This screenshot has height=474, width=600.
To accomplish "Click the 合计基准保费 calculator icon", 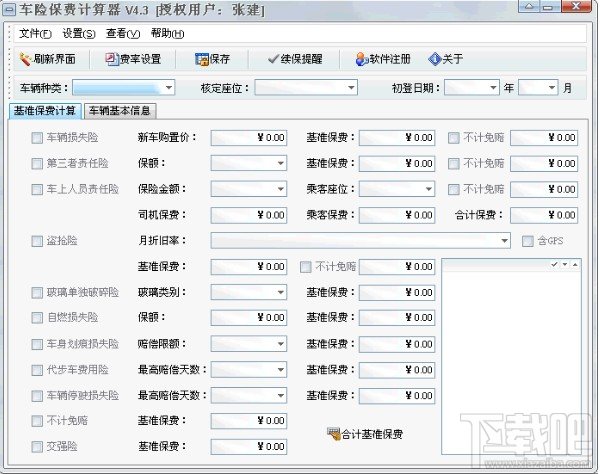I will point(334,434).
